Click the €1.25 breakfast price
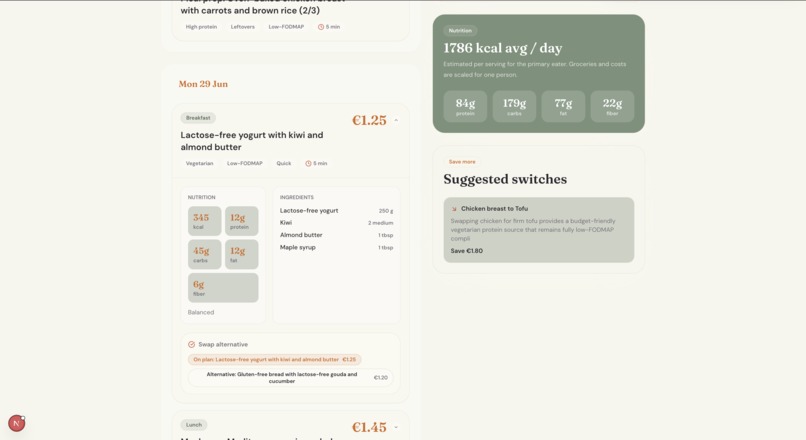The width and height of the screenshot is (806, 440). pos(369,120)
